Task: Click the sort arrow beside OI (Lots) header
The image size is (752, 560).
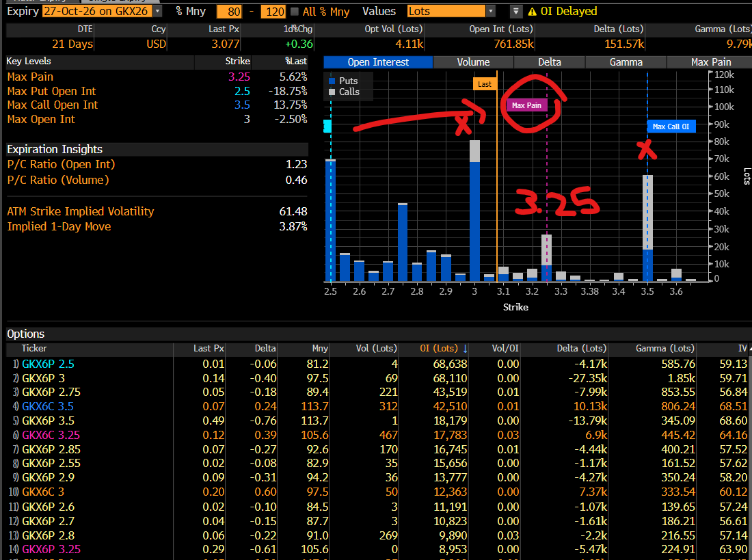Action: point(465,349)
